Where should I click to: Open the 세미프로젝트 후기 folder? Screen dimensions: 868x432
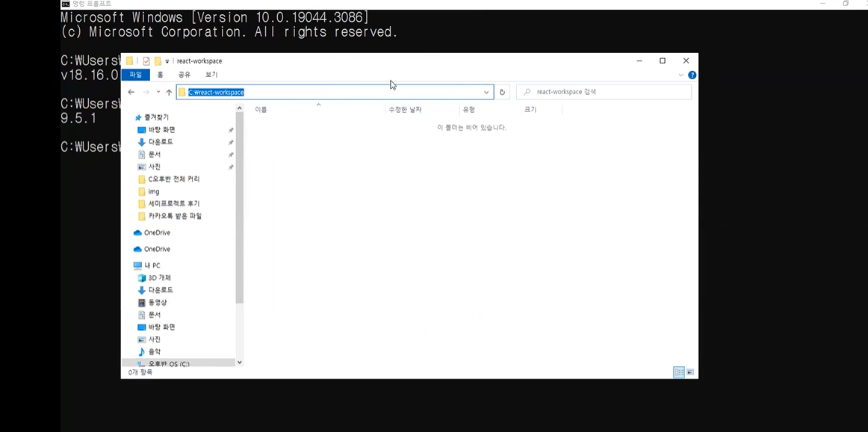pos(174,204)
